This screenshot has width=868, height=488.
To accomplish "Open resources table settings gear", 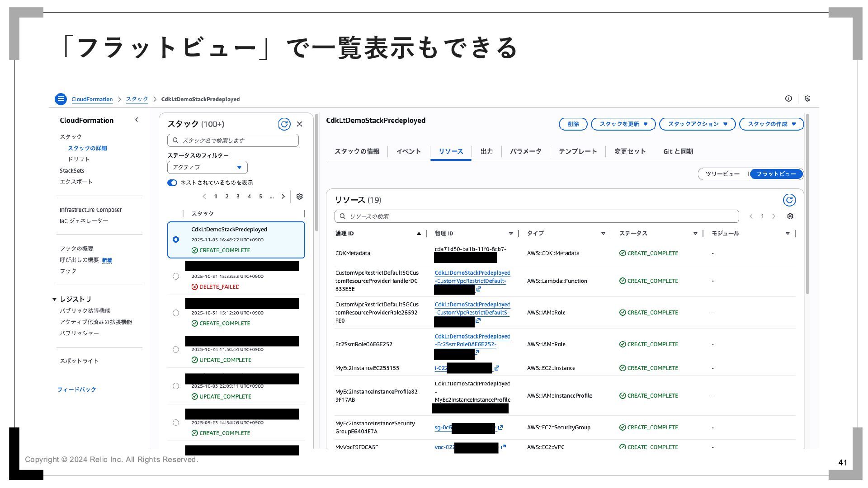I will click(x=790, y=216).
